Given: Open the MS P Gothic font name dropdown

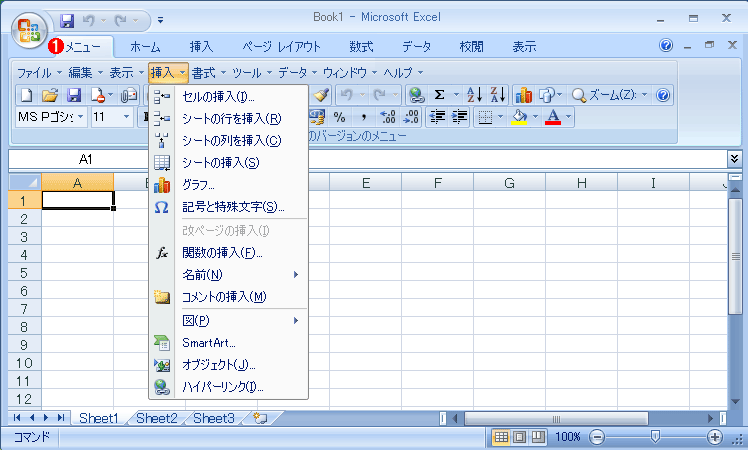Looking at the screenshot, I should coord(81,117).
